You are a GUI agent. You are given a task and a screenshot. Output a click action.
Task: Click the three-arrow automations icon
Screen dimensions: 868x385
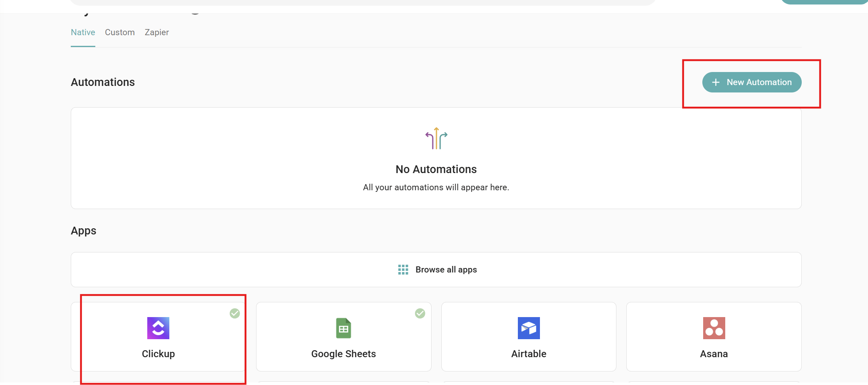(x=436, y=138)
